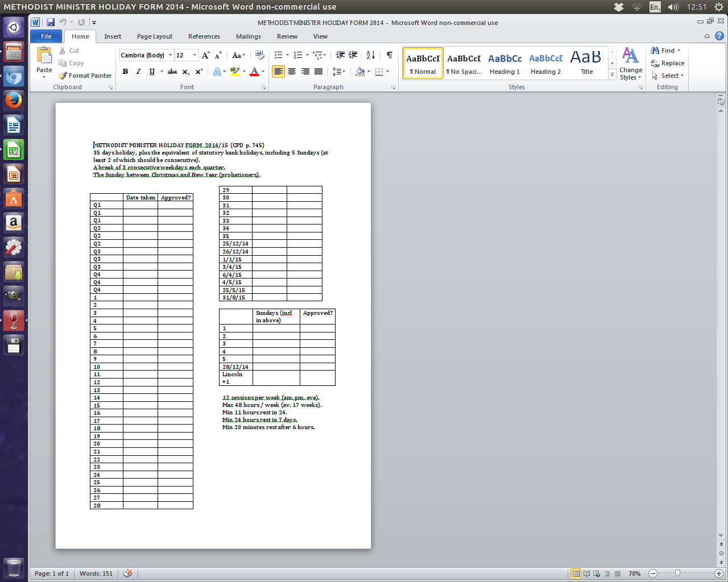
Task: Toggle Center text alignment
Action: point(292,72)
